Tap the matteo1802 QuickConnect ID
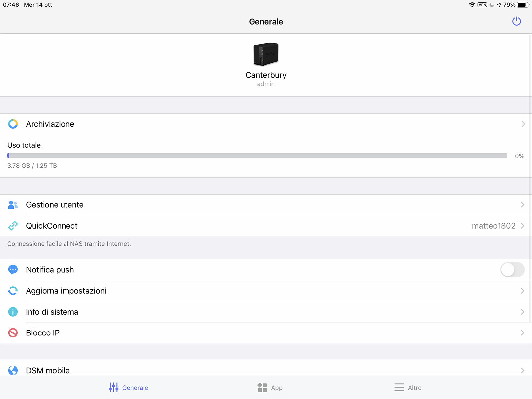 click(x=494, y=226)
